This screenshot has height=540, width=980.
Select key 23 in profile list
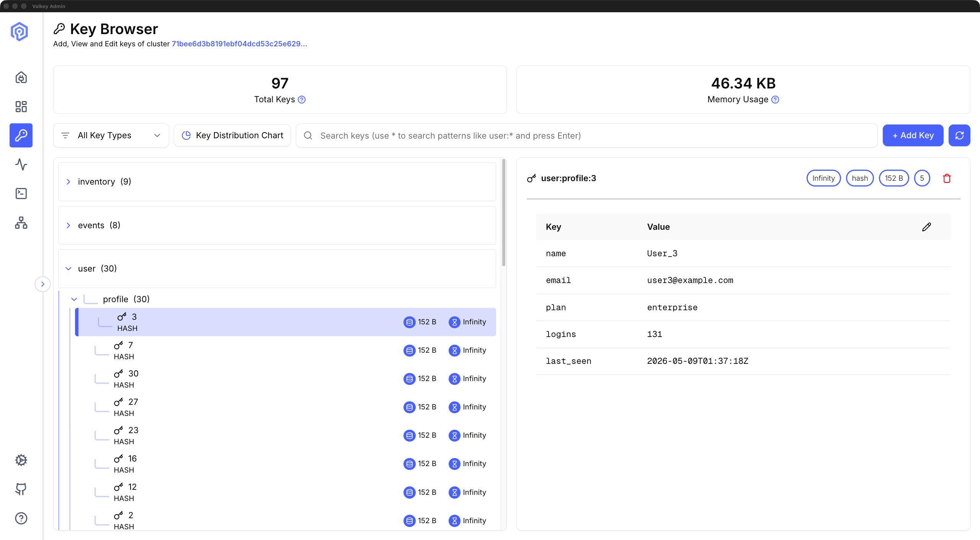point(286,435)
